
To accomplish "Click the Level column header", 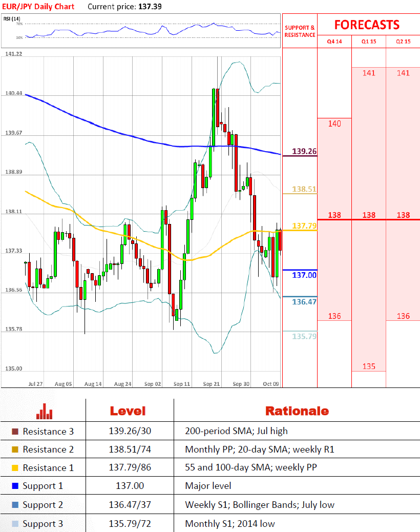I will point(128,411).
